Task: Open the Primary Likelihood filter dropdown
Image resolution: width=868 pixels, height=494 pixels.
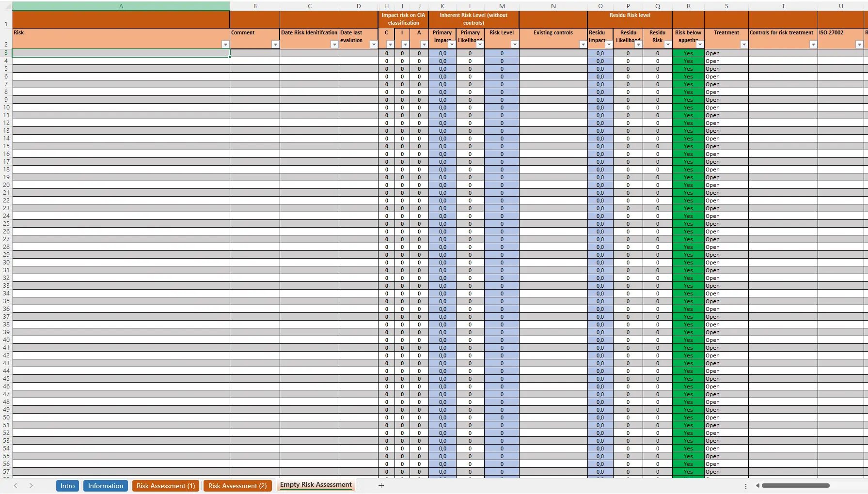Action: point(480,44)
